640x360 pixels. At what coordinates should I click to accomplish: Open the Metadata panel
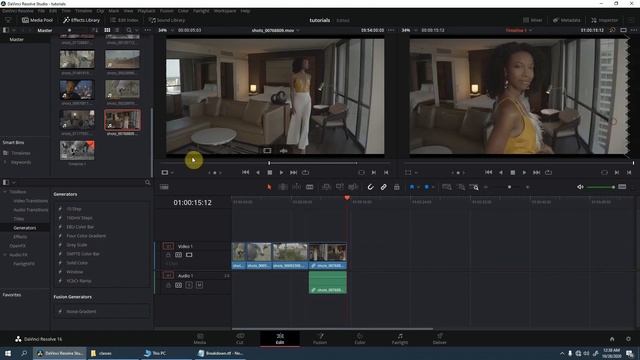click(x=567, y=20)
